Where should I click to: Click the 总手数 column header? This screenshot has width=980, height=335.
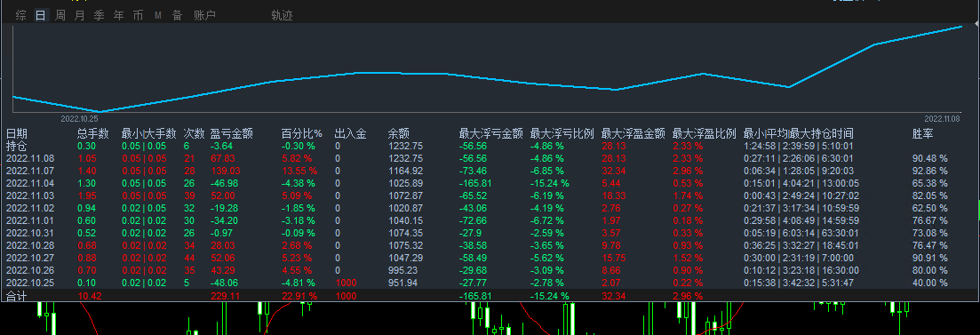coord(93,134)
